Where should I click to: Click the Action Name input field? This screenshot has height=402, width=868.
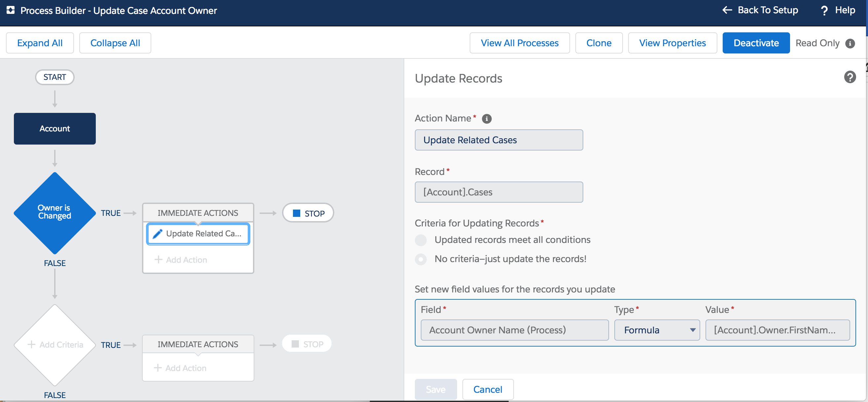(498, 140)
